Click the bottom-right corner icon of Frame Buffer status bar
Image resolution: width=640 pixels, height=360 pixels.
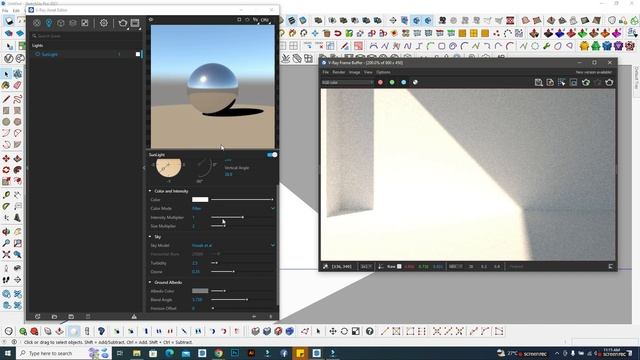pyautogui.click(x=611, y=267)
